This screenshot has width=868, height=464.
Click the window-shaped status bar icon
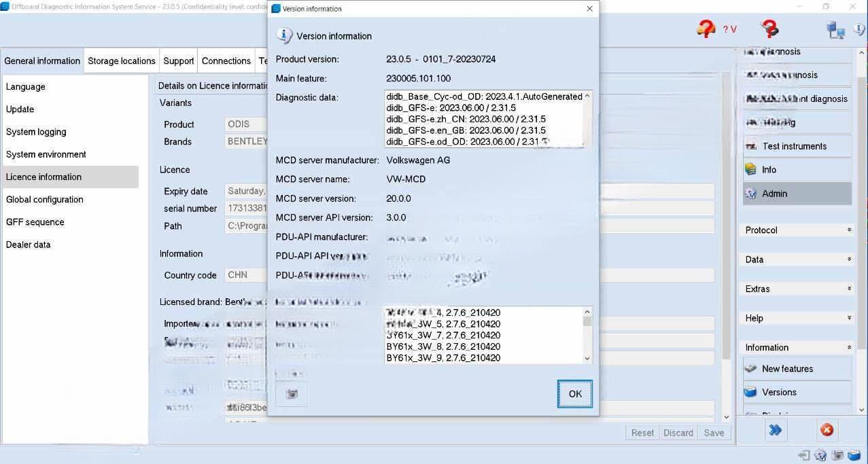tap(837, 455)
